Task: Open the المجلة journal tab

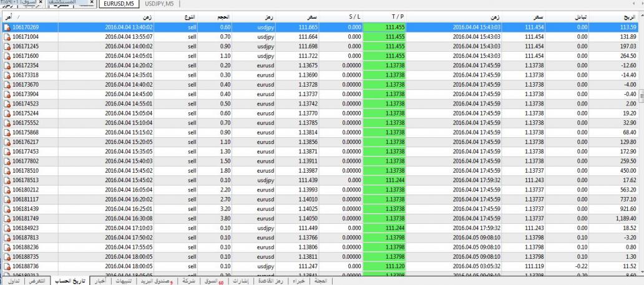Action: [x=320, y=281]
